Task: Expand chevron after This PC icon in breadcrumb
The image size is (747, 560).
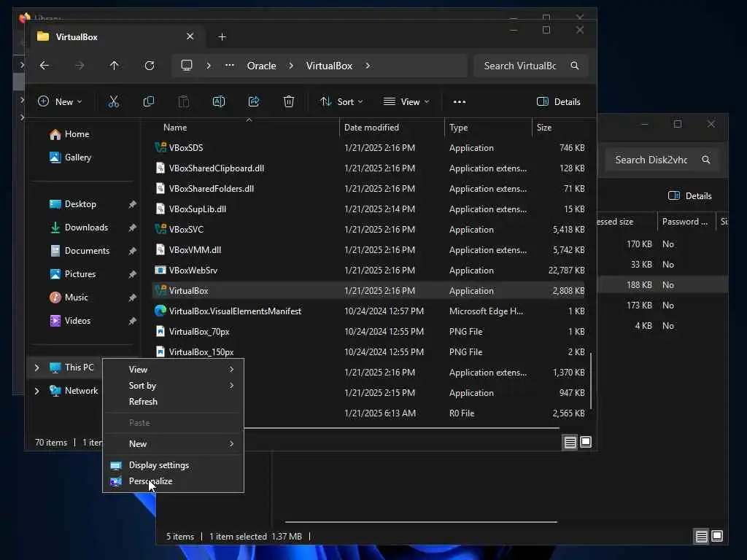Action: tap(209, 66)
